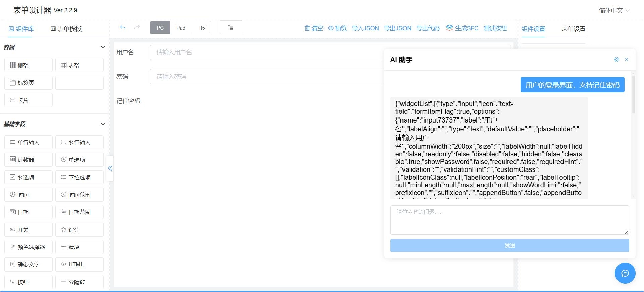644x292 pixels.
Task: Collapse the 基础字段 section
Action: coord(103,124)
